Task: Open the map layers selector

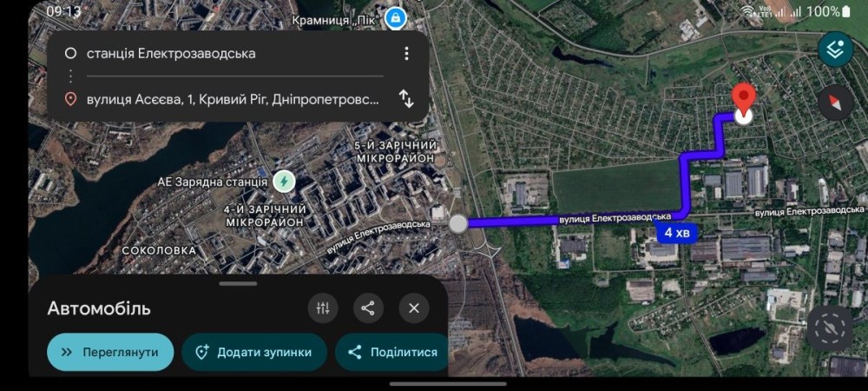Action: click(x=835, y=50)
